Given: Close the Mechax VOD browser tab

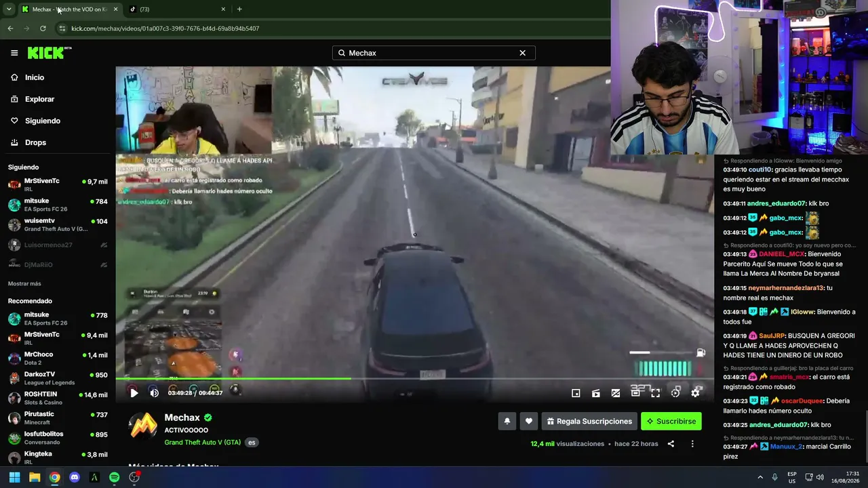Looking at the screenshot, I should coord(115,9).
